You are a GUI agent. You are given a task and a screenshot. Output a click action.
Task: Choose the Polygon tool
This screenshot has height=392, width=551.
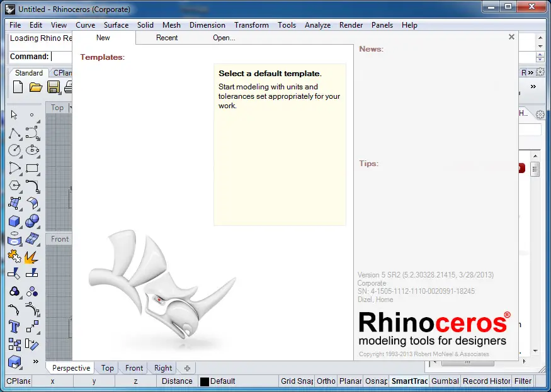[14, 186]
